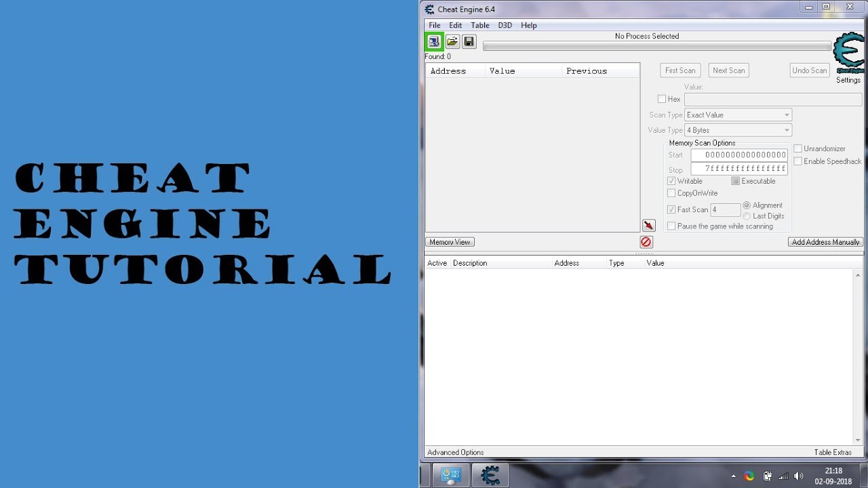Click the volume speaker tray icon

[799, 476]
